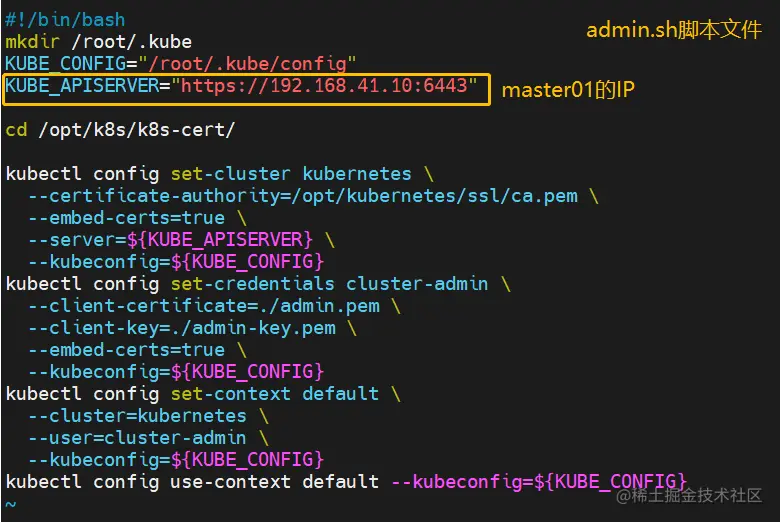
Task: Click the #!/bin/bash shebang line
Action: pyautogui.click(x=65, y=19)
